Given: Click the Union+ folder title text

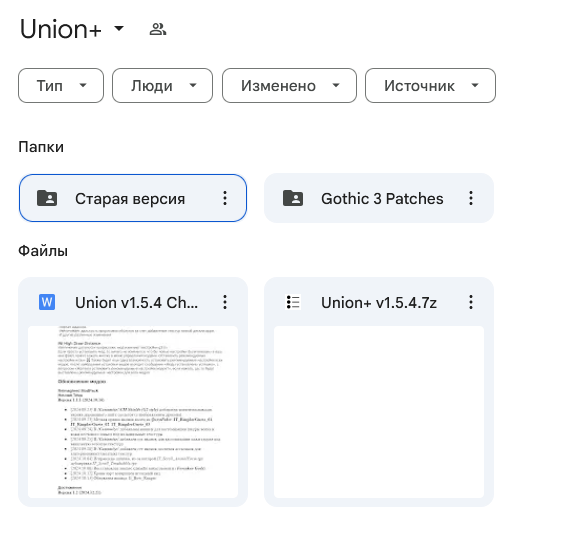Looking at the screenshot, I should pyautogui.click(x=61, y=29).
